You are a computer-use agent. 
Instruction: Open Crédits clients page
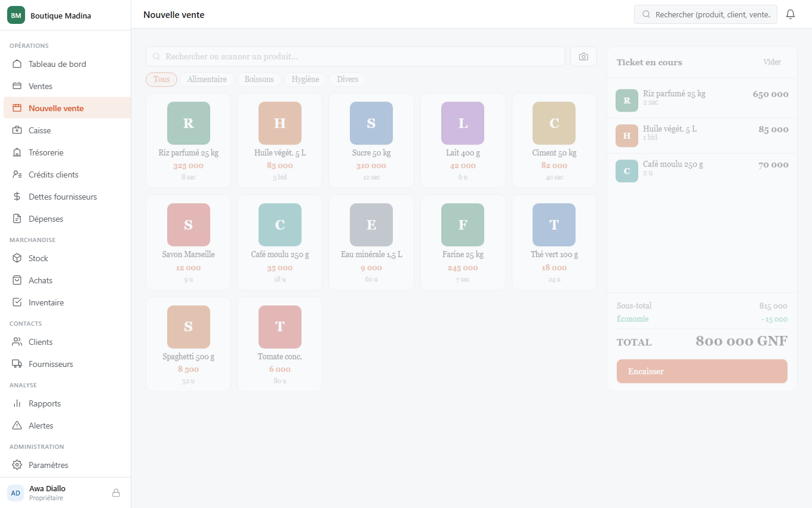(67, 175)
